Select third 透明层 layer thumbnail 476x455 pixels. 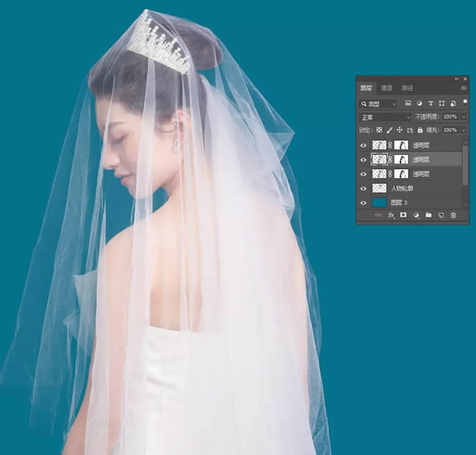(x=379, y=174)
